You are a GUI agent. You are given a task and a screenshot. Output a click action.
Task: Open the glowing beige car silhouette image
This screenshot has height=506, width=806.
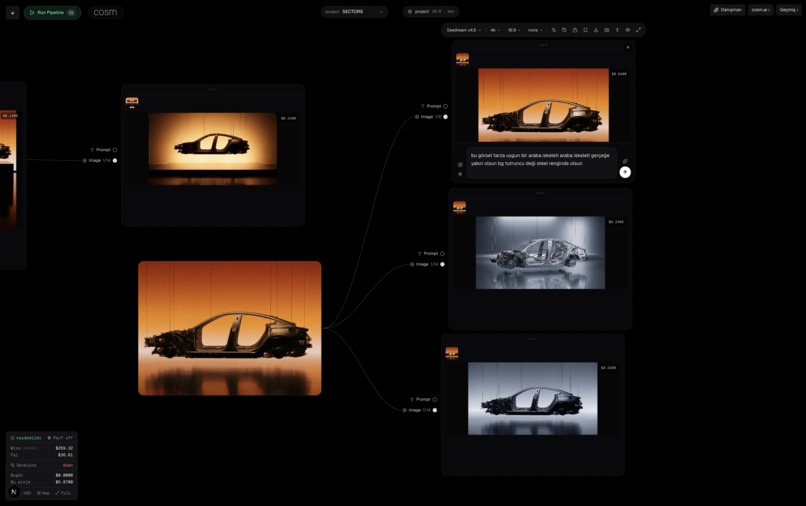tap(213, 149)
